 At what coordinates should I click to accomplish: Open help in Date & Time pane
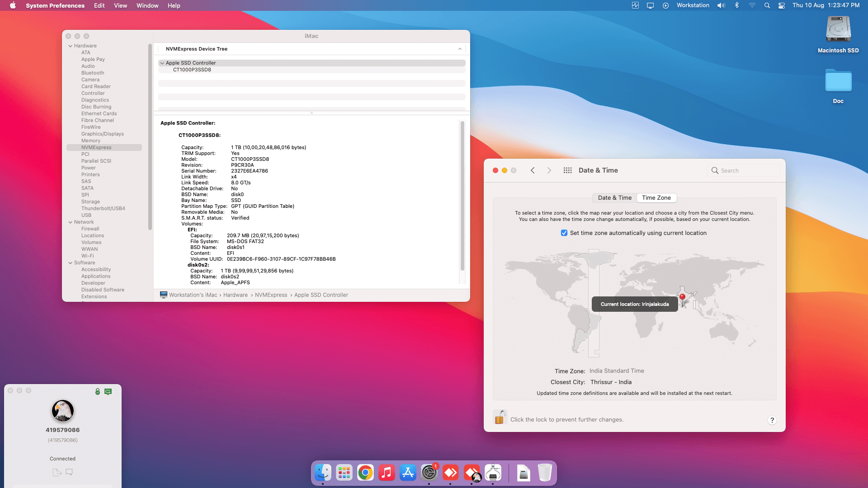(772, 420)
